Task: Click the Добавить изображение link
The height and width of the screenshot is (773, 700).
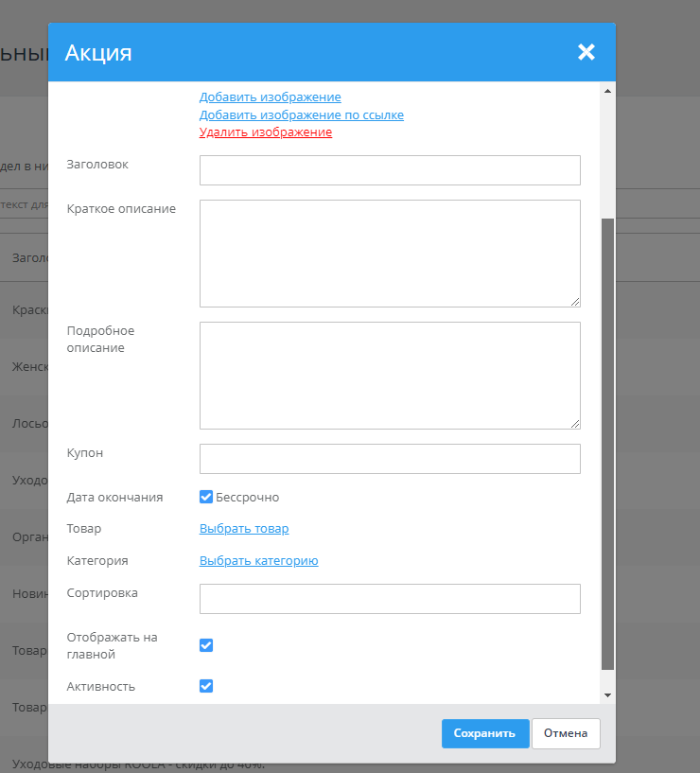Action: tap(270, 97)
